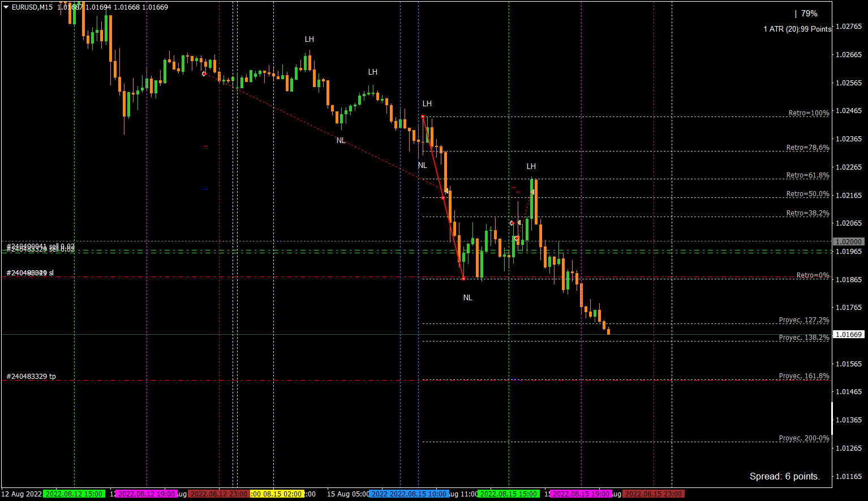Select the 1.01765 price scale value
The height and width of the screenshot is (501, 868).
pos(849,308)
